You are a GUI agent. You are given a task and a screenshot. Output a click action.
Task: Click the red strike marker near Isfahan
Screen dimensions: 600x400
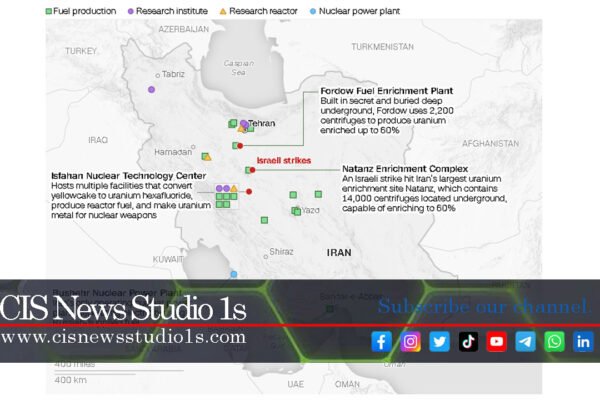pyautogui.click(x=249, y=191)
